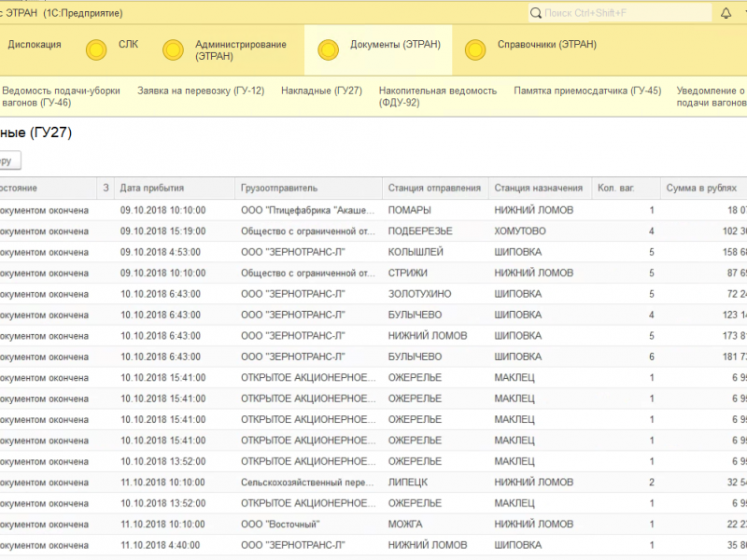
Task: Open Накопительная ведомость (ФДУ-92)
Action: coord(438,96)
